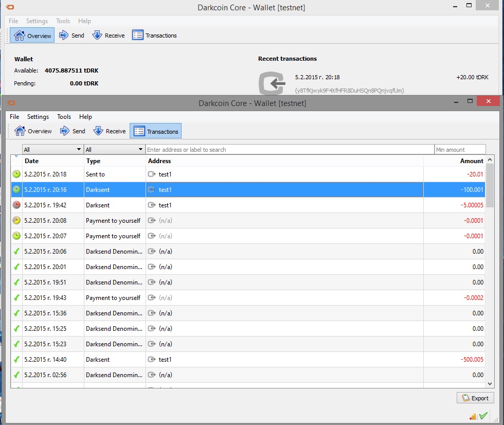Select the -500.005 amount cell
The width and height of the screenshot is (504, 425).
pos(454,360)
